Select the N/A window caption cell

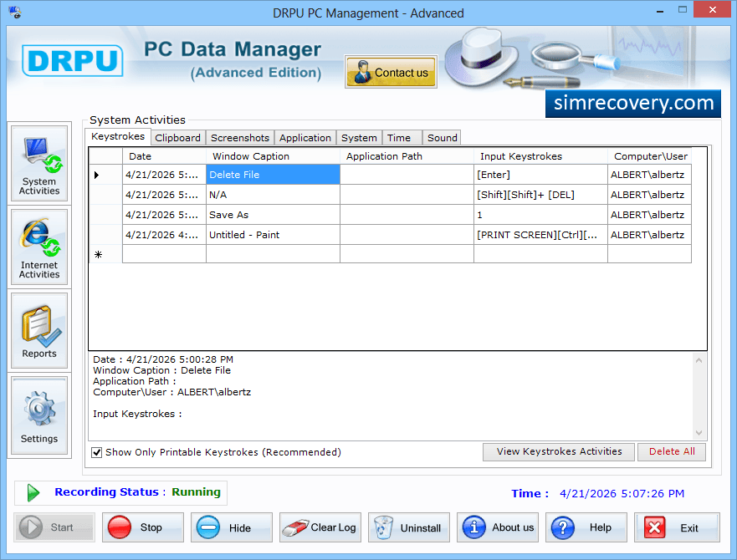click(273, 195)
